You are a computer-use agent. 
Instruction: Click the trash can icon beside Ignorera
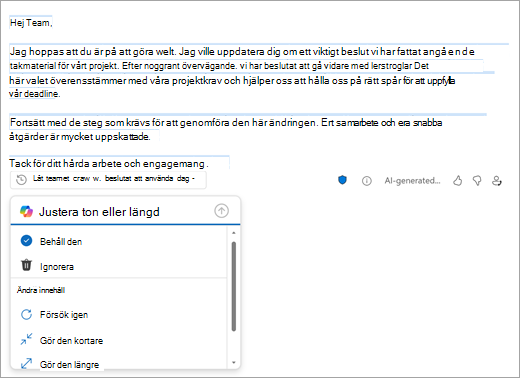(x=26, y=265)
